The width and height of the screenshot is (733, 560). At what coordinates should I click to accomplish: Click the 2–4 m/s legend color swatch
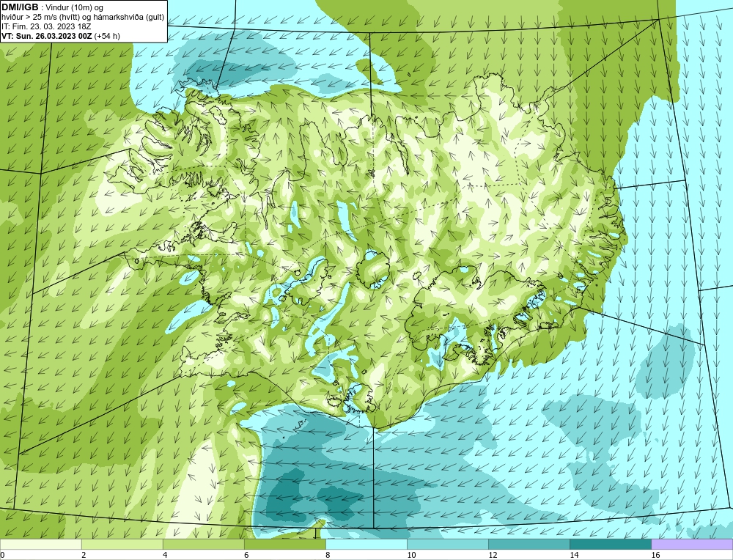click(x=122, y=544)
